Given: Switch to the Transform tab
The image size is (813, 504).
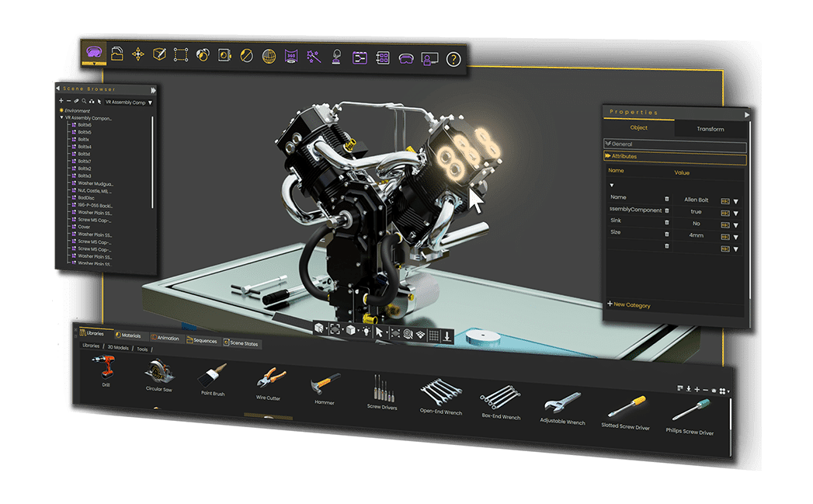Looking at the screenshot, I should coord(710,129).
